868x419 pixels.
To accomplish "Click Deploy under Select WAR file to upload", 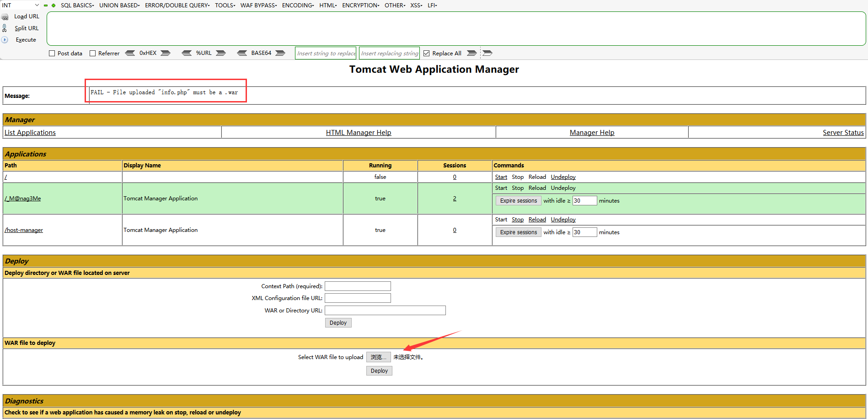I will [x=379, y=371].
